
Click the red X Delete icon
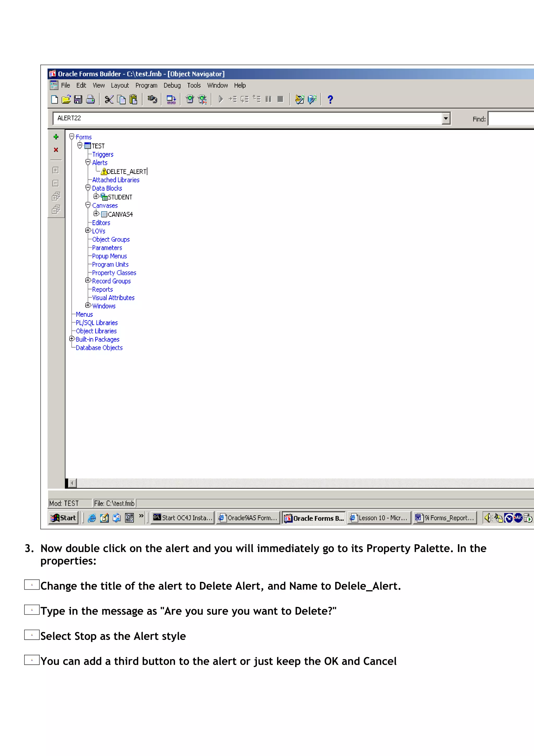[x=56, y=150]
